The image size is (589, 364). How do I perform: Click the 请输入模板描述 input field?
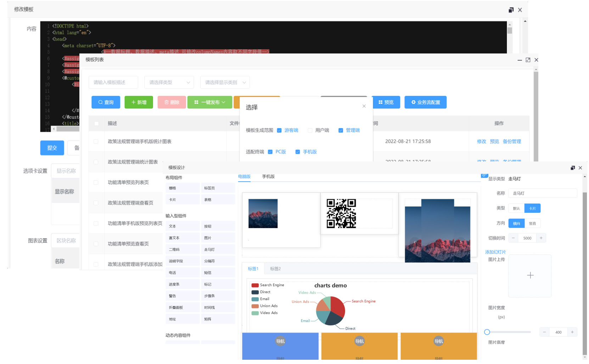(x=113, y=82)
